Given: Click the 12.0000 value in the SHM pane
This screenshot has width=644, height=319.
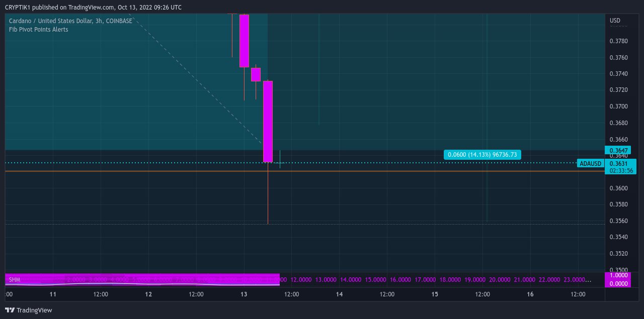Looking at the screenshot, I should [301, 279].
